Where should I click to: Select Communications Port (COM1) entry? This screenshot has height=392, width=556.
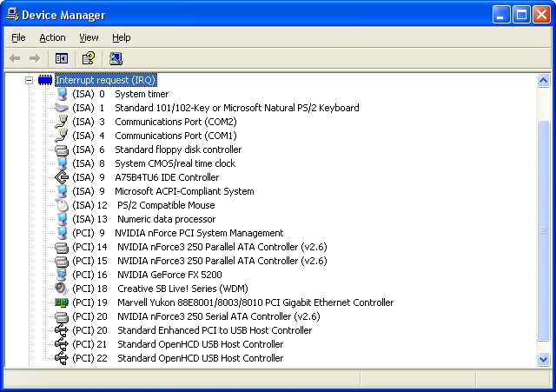tap(155, 136)
